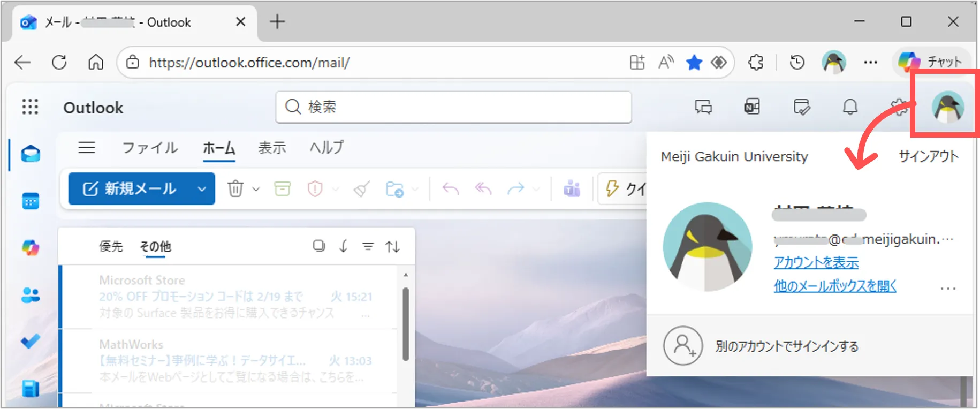980x409 pixels.
Task: Click the delete trash can icon
Action: click(x=235, y=188)
